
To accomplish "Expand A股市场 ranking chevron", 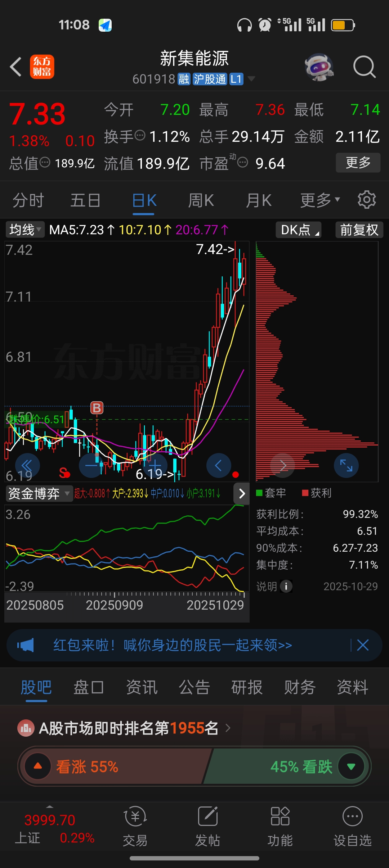I will (228, 728).
